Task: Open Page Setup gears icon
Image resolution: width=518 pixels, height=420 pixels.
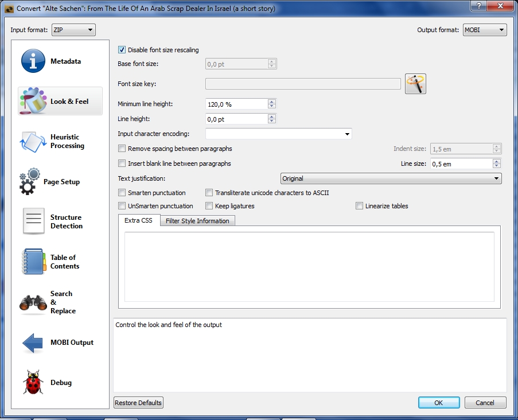Action: tap(30, 181)
